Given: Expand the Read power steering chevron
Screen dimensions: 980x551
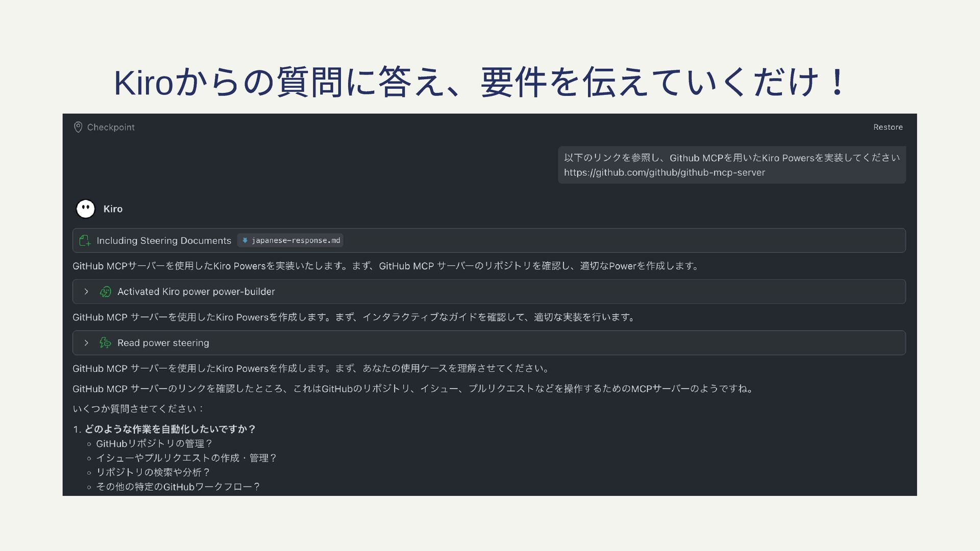Looking at the screenshot, I should pyautogui.click(x=86, y=343).
